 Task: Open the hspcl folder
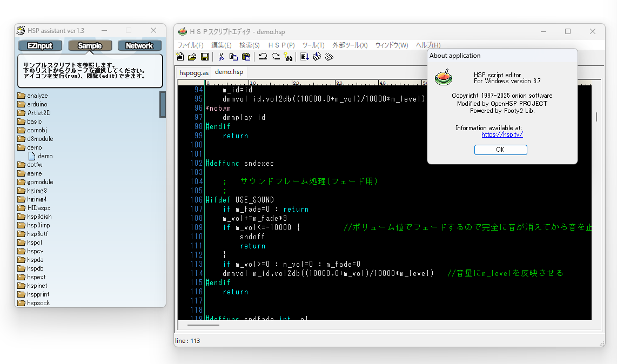30,242
